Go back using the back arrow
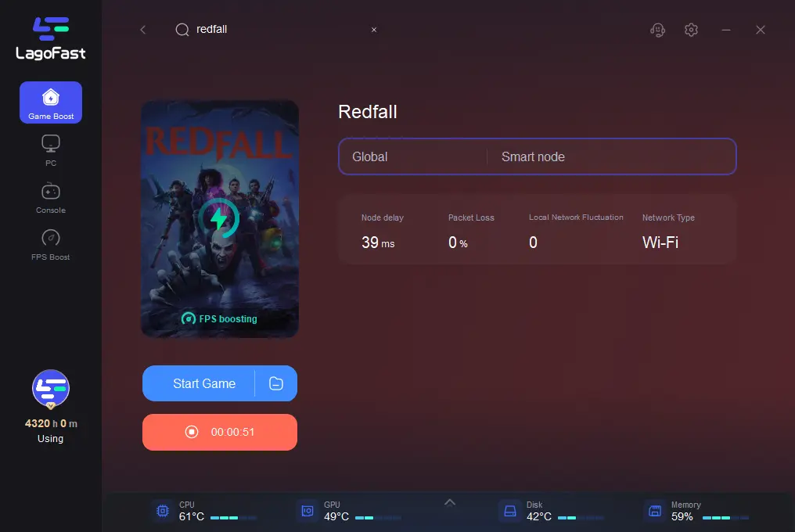The width and height of the screenshot is (795, 532). (143, 30)
